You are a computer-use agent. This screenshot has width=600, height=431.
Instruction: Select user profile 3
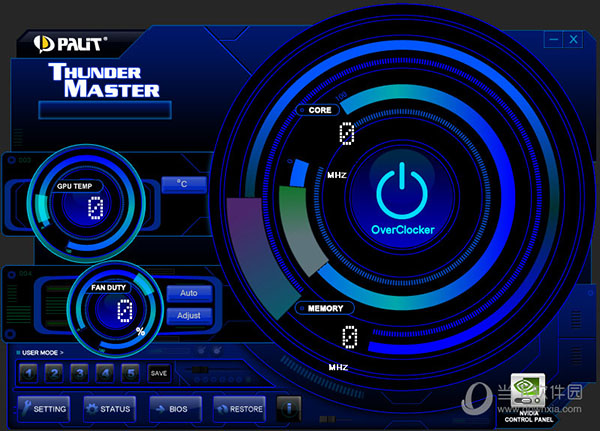[80, 373]
